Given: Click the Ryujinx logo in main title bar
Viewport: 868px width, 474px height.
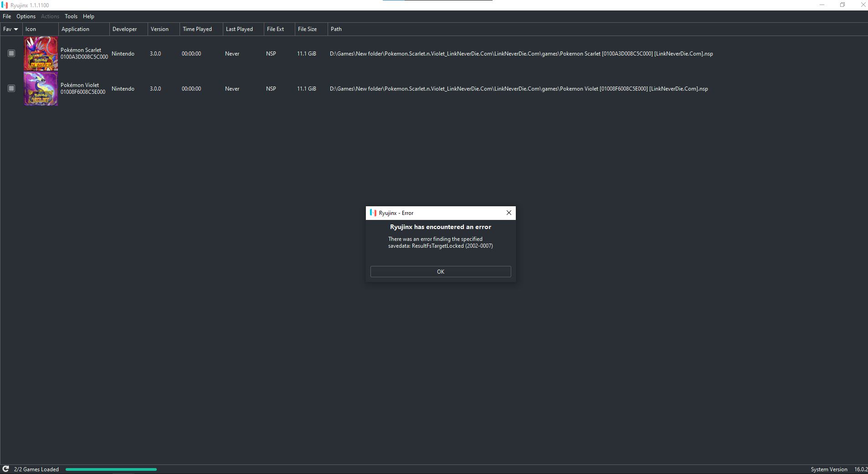Looking at the screenshot, I should 5,5.
